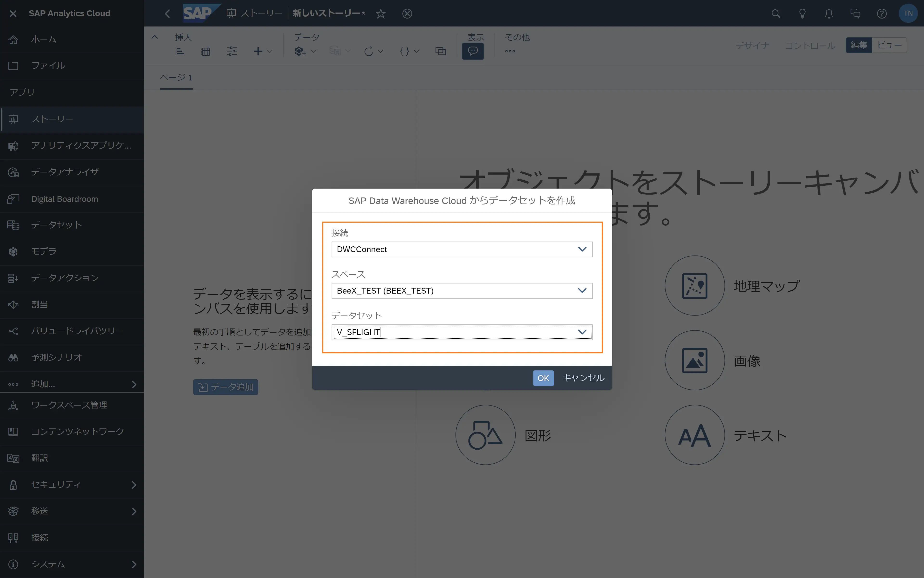Screen dimensions: 924x578
Task: Open データアナライザ in the sidebar
Action: (72, 172)
